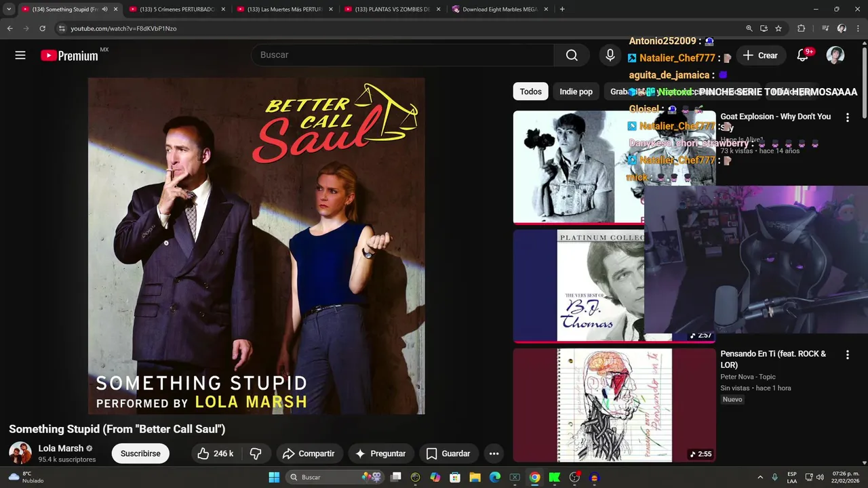Viewport: 868px width, 488px height.
Task: Mute the Something Stupid tab audio
Action: [104, 9]
